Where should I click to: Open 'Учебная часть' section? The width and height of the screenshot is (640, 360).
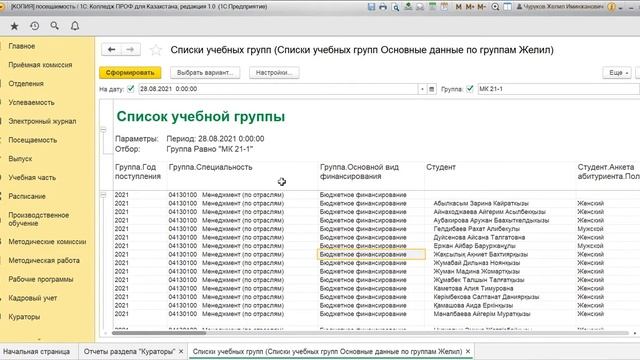click(32, 178)
